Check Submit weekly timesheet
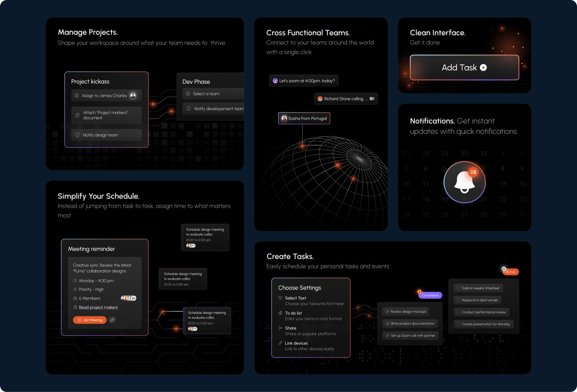Image resolution: width=577 pixels, height=392 pixels. tap(459, 288)
